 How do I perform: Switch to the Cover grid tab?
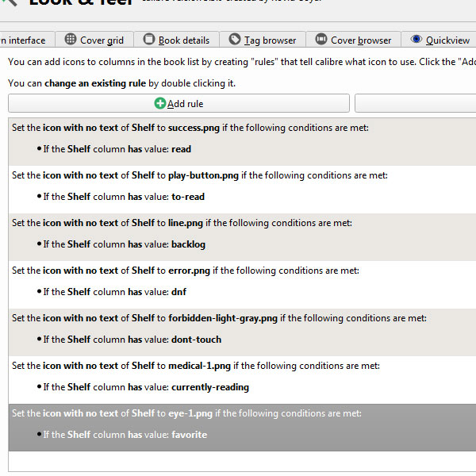pos(94,40)
